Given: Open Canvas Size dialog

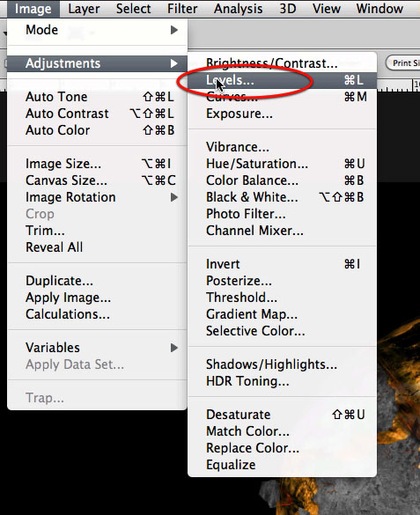Looking at the screenshot, I should [x=97, y=180].
